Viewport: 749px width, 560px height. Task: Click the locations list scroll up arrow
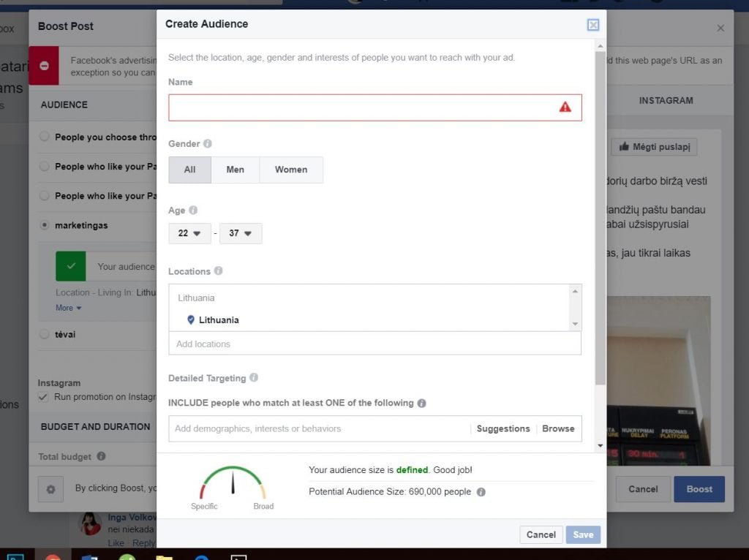tap(575, 291)
